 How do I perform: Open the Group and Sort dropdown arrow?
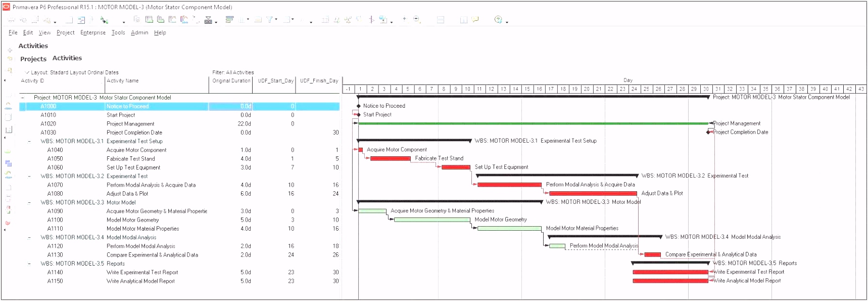tap(293, 19)
